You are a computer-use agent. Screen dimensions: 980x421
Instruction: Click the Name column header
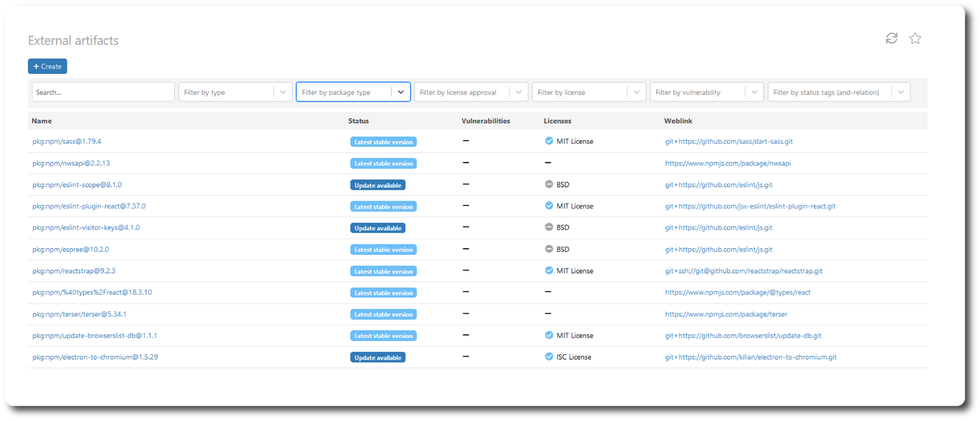pos(42,121)
